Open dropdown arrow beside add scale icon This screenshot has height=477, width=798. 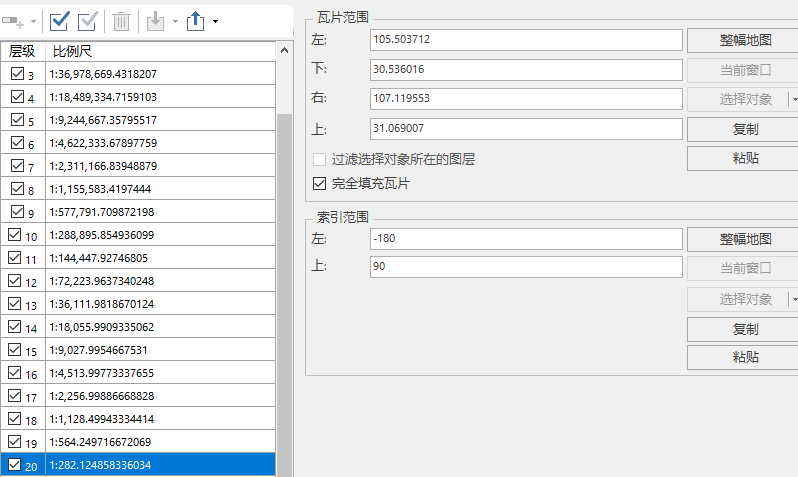33,21
